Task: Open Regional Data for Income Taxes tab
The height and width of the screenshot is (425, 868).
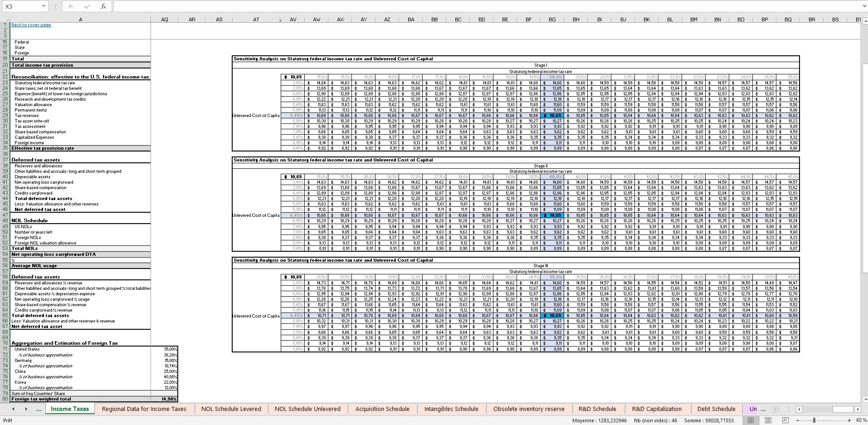Action: point(144,409)
